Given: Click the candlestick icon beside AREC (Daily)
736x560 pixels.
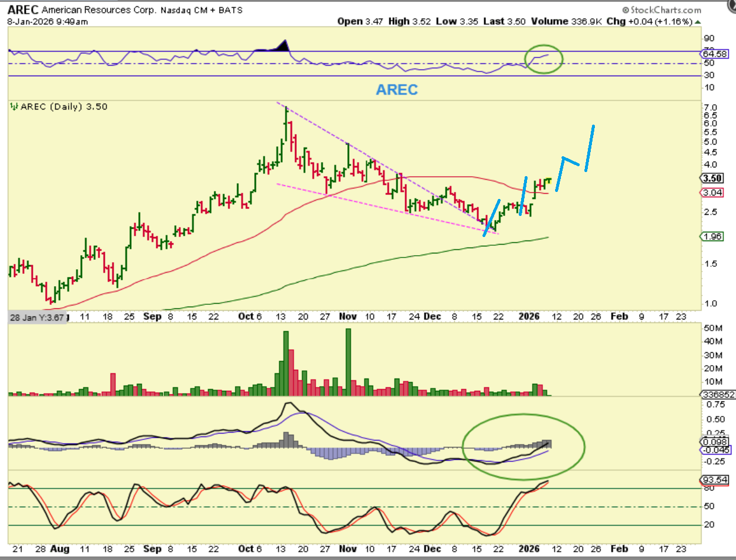Looking at the screenshot, I should [13, 106].
